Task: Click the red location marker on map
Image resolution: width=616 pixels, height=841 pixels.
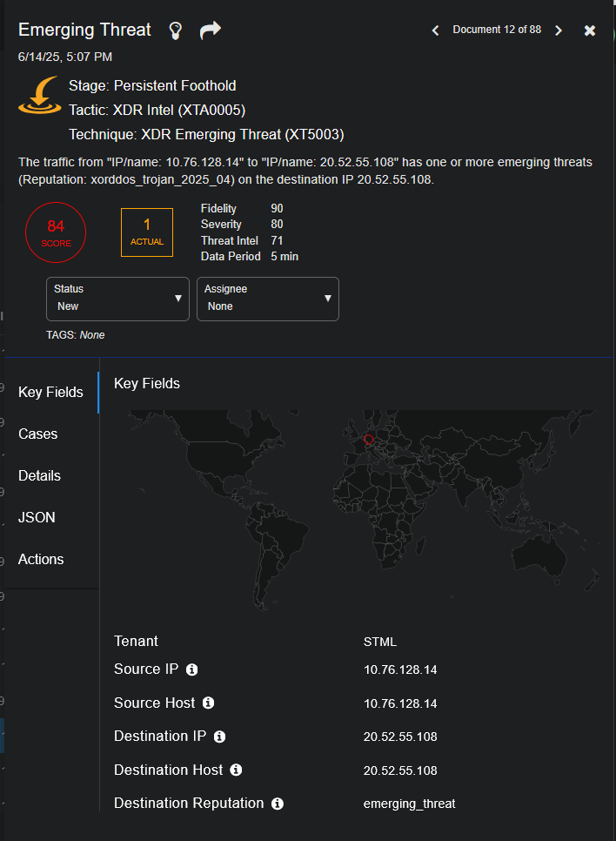Action: 368,440
